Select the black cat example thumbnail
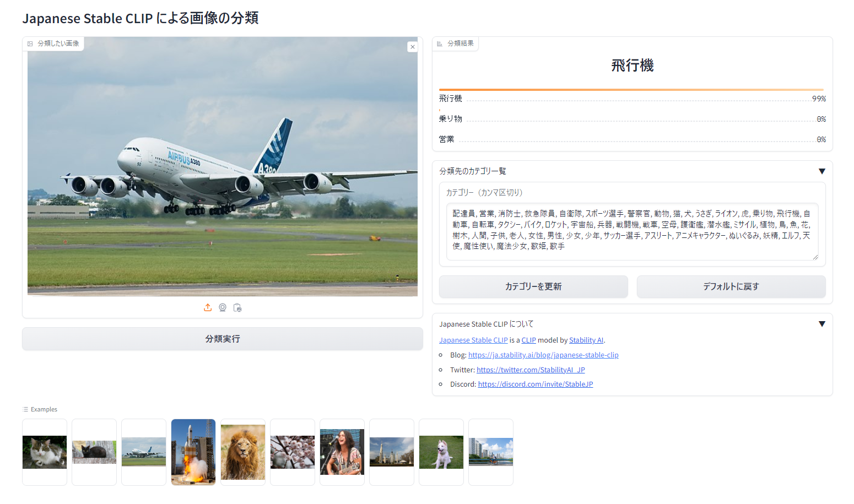854x504 pixels. 94,452
